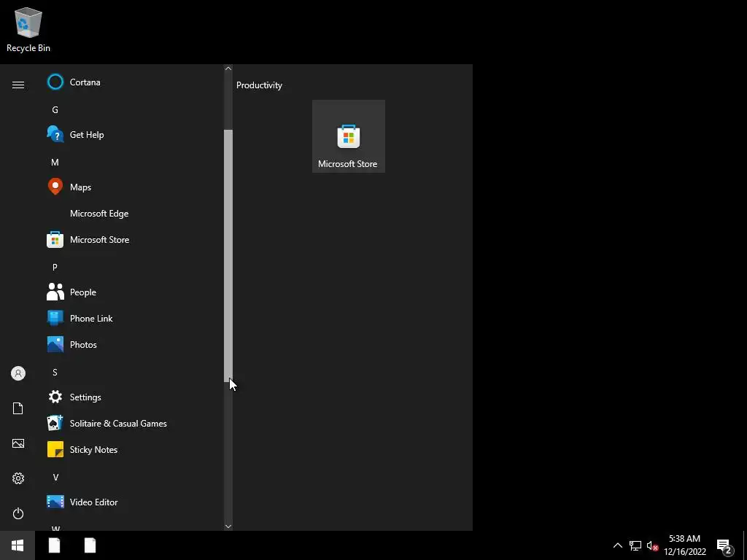Click the muted volume tray icon
Viewport: 747px width, 560px height.
point(652,545)
